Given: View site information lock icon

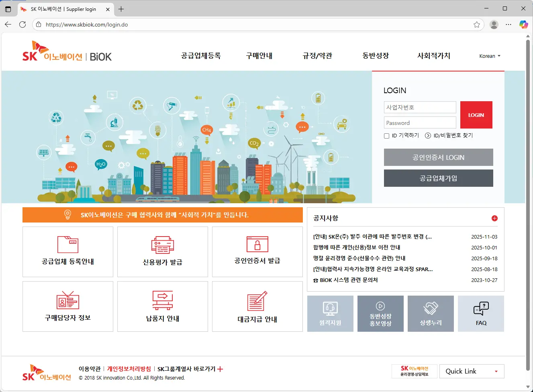Looking at the screenshot, I should (39, 24).
